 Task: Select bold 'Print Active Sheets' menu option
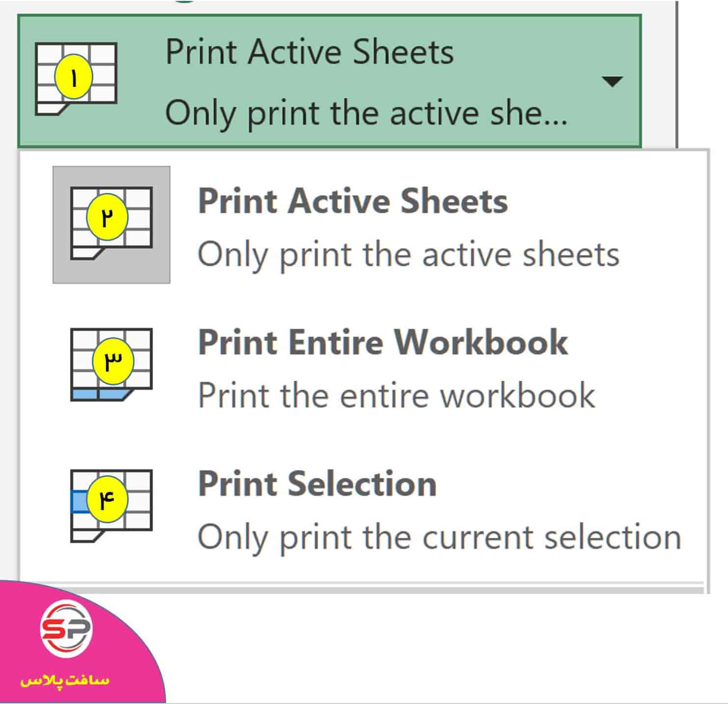353,201
